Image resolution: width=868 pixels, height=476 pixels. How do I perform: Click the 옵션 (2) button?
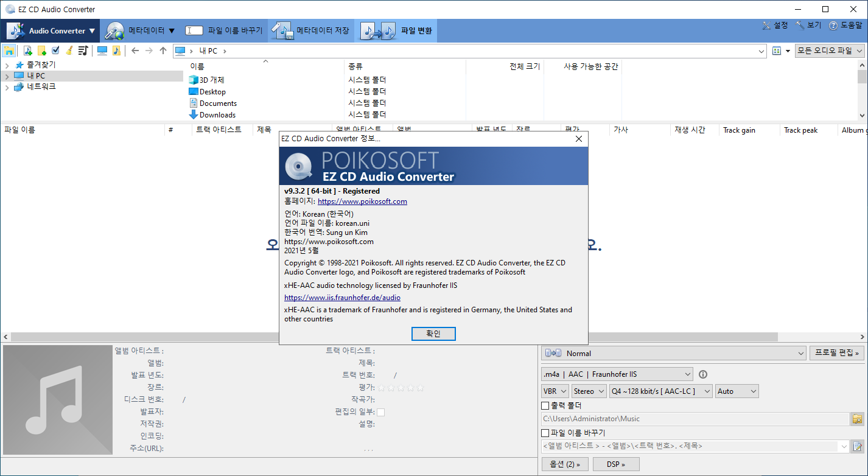565,464
